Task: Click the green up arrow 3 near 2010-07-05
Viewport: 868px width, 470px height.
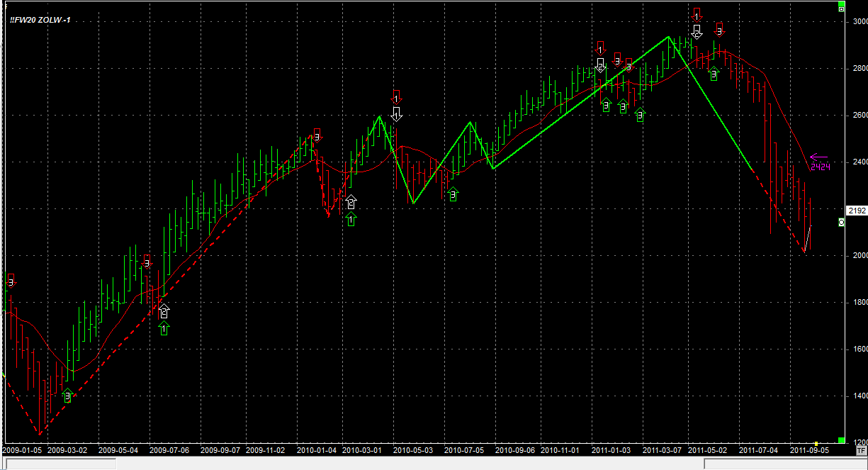Action: pos(453,194)
